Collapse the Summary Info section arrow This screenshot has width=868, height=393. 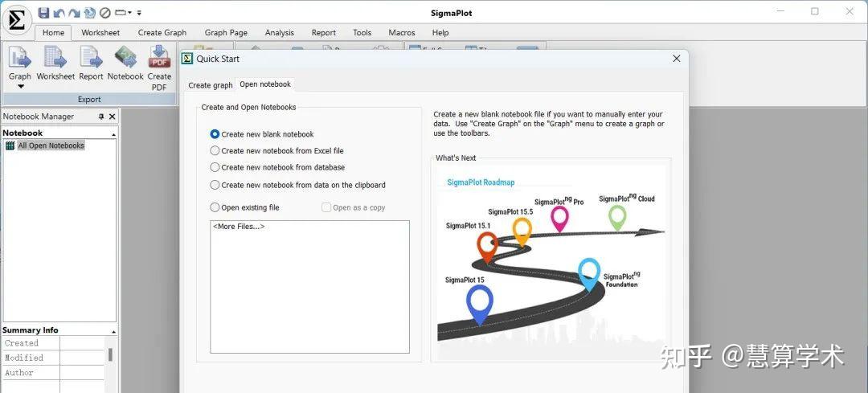[x=113, y=332]
